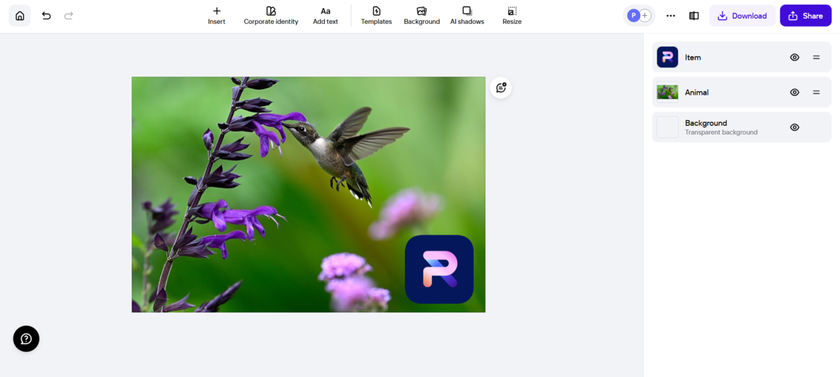Image resolution: width=840 pixels, height=377 pixels.
Task: Click the P user avatar
Action: 633,16
